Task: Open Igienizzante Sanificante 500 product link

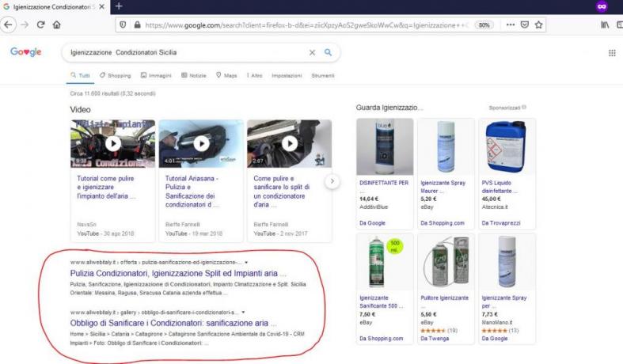Action: tap(381, 301)
